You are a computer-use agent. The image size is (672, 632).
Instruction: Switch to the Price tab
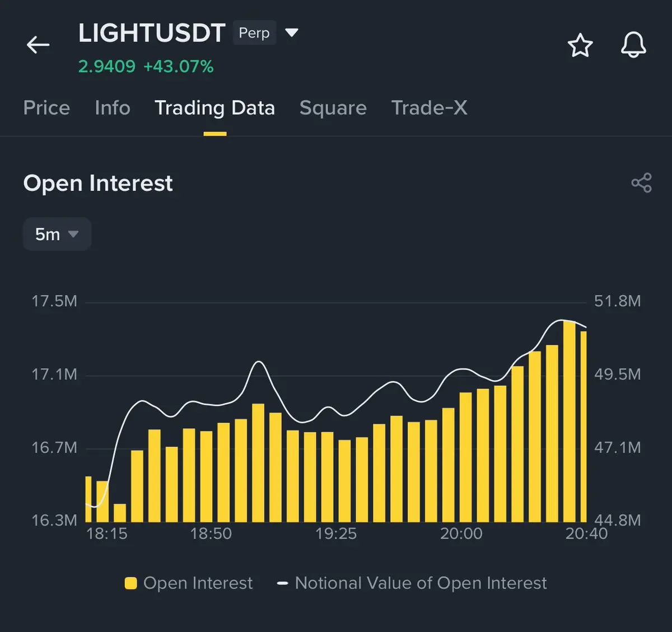coord(46,107)
